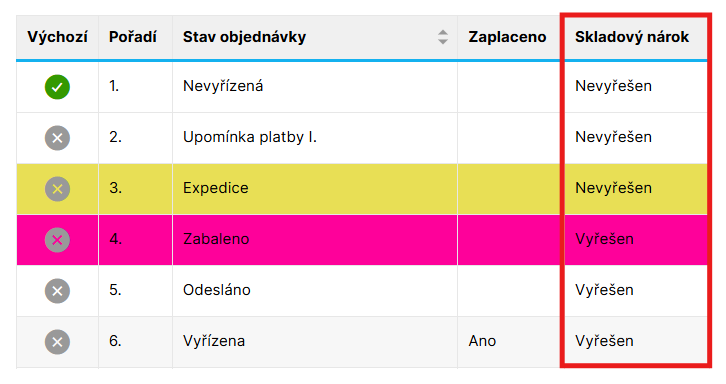This screenshot has height=384, width=726.
Task: Click Vyřešen in the Zabaleno row
Action: point(604,239)
